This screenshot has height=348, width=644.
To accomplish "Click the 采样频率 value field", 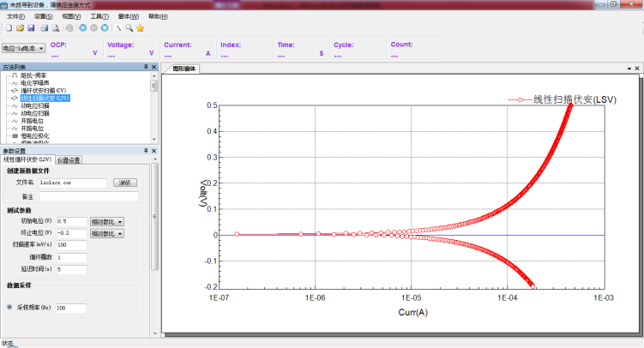I will pyautogui.click(x=70, y=309).
